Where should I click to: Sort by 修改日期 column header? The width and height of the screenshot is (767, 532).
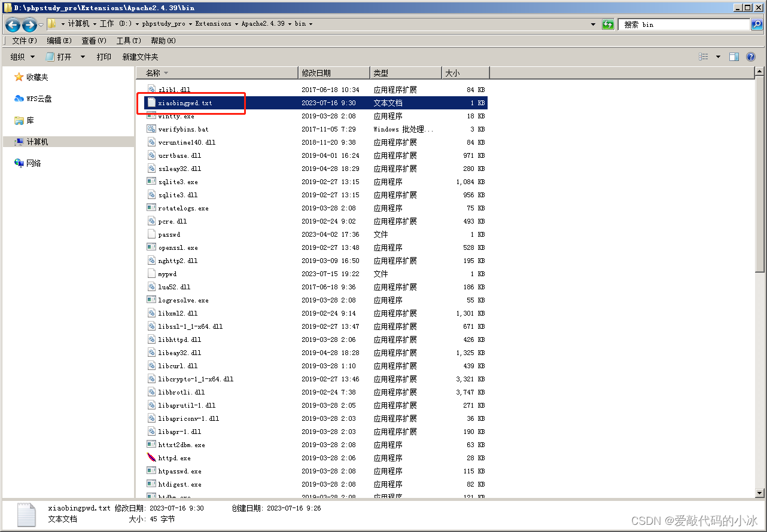[334, 73]
